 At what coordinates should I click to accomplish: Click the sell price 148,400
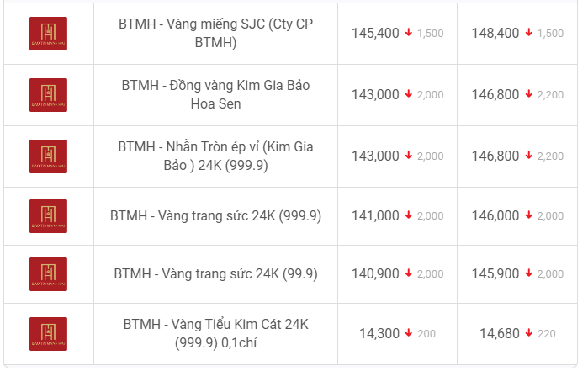click(x=495, y=33)
